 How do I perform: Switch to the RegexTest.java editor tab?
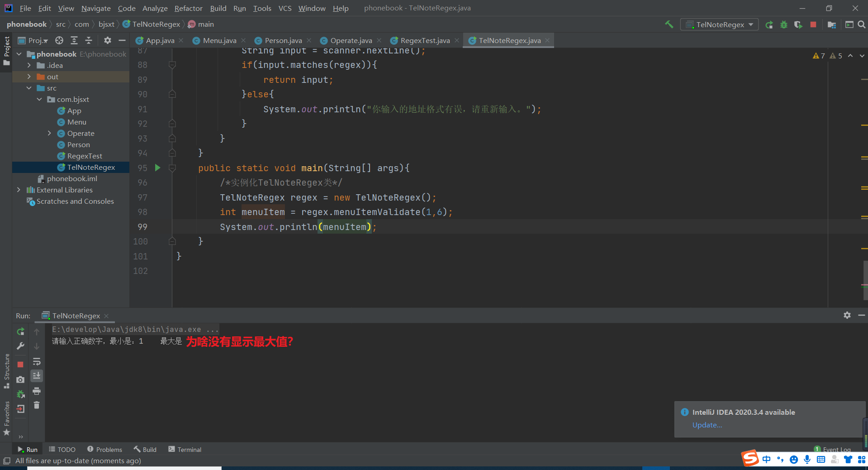[425, 40]
